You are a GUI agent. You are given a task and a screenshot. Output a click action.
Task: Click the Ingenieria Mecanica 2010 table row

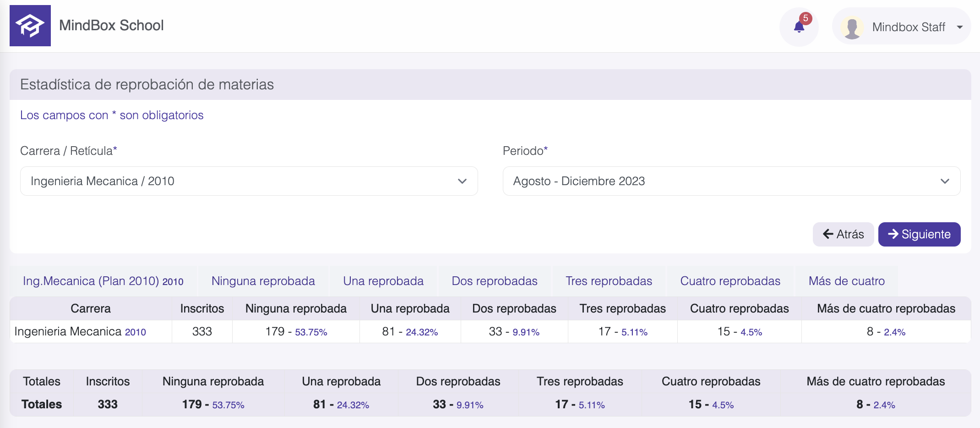(80, 331)
